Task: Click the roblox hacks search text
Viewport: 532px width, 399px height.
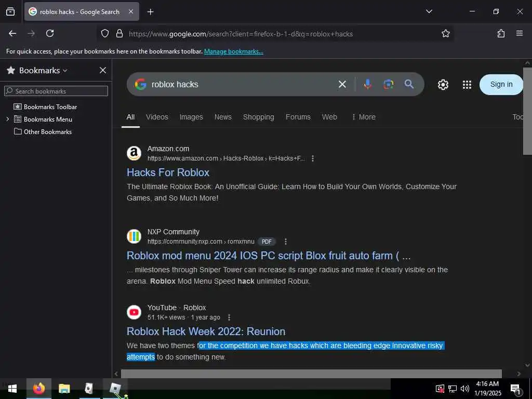Action: click(x=175, y=84)
